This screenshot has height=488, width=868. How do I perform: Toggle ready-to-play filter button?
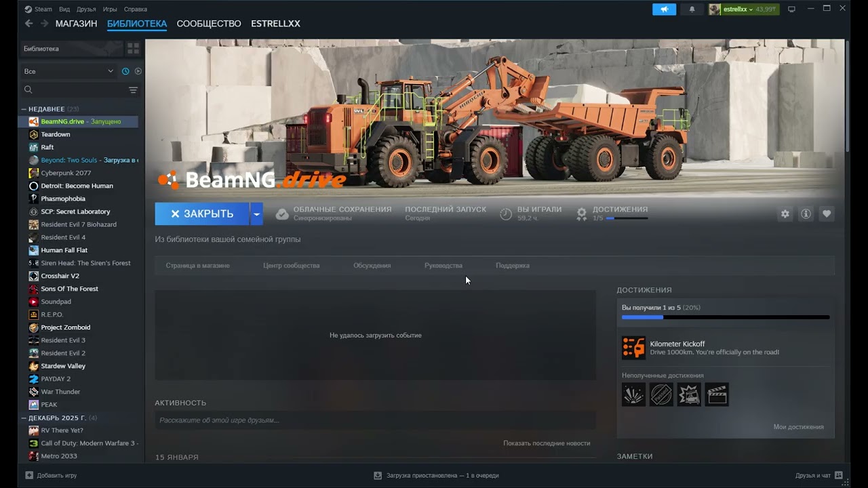(138, 71)
